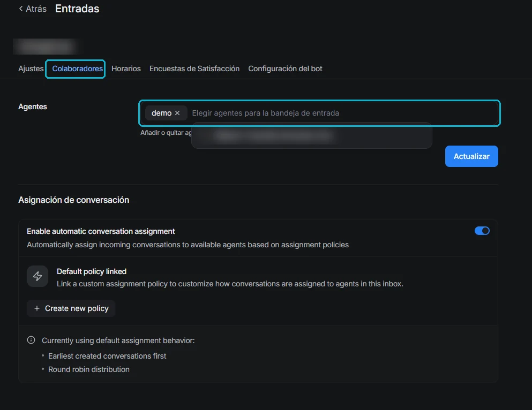532x410 pixels.
Task: Click the Asignación de conversación heading
Action: coord(73,200)
